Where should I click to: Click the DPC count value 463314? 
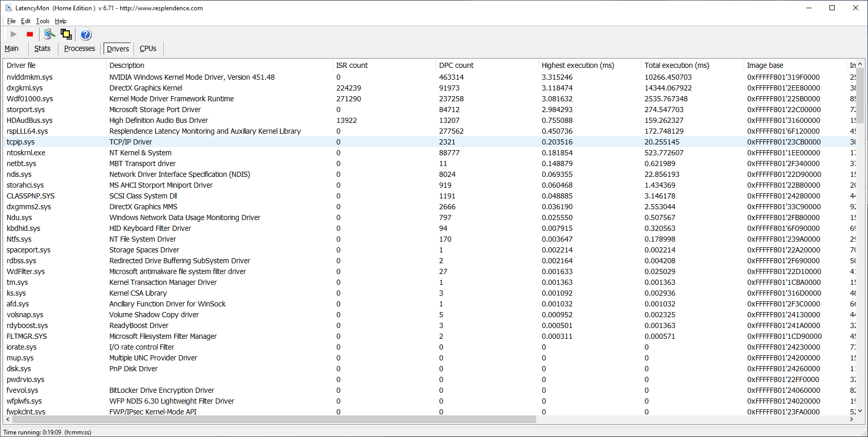(x=451, y=77)
